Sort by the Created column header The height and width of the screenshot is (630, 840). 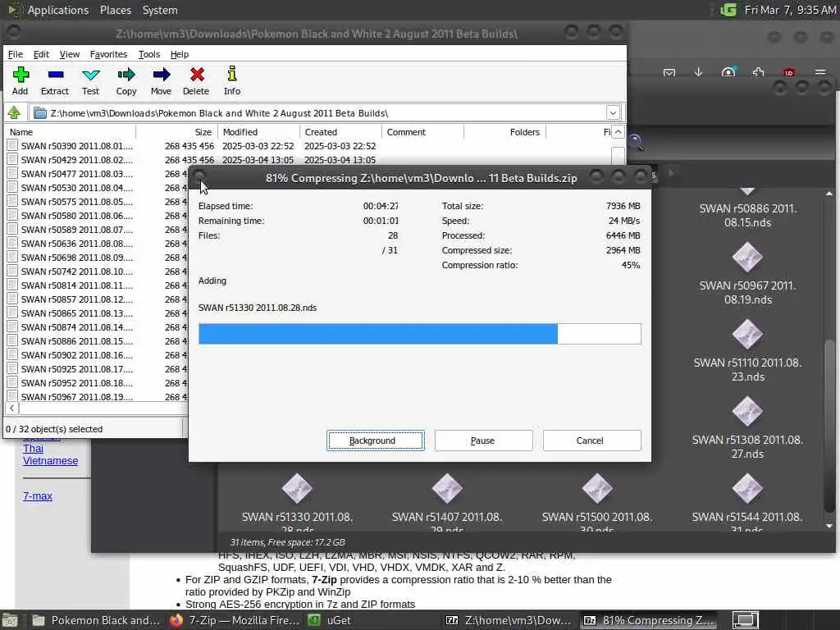(340, 132)
